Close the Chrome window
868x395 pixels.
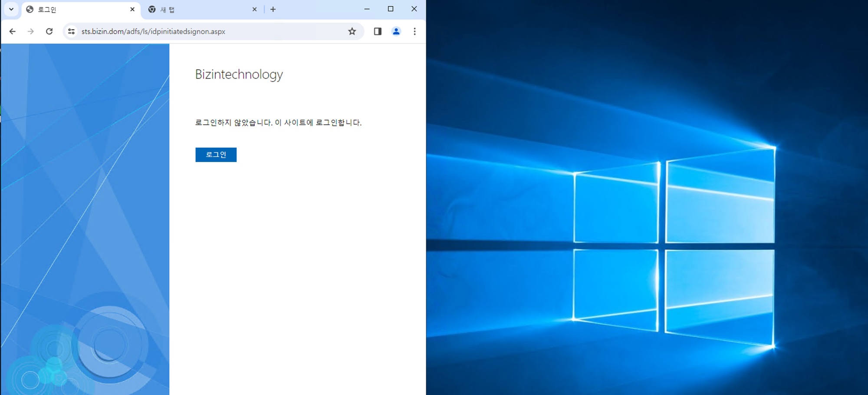pos(414,9)
